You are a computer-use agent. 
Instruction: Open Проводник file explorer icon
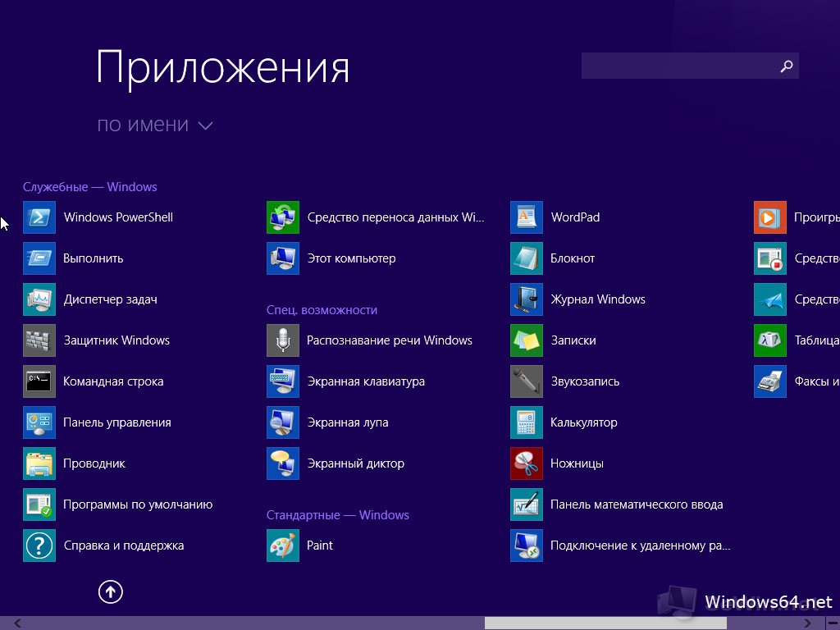pyautogui.click(x=39, y=463)
